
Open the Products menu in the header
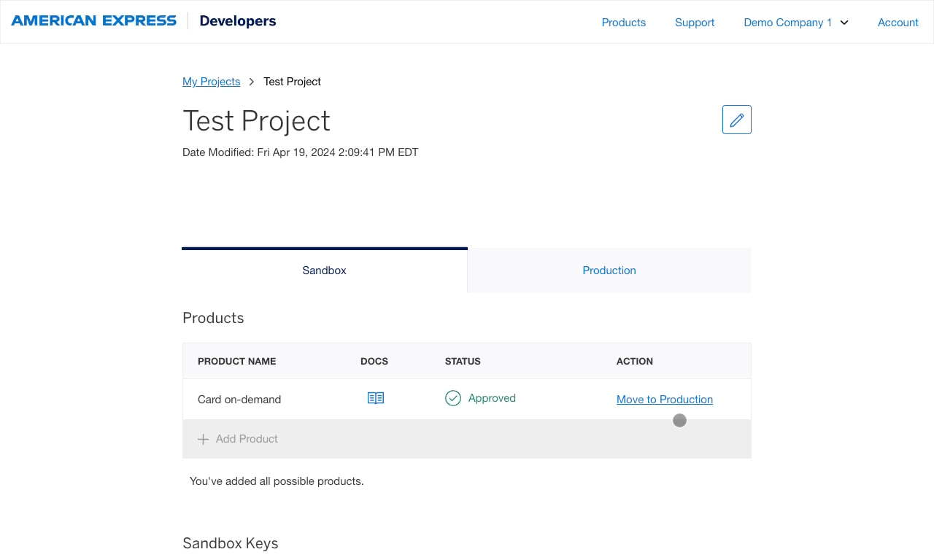coord(623,23)
